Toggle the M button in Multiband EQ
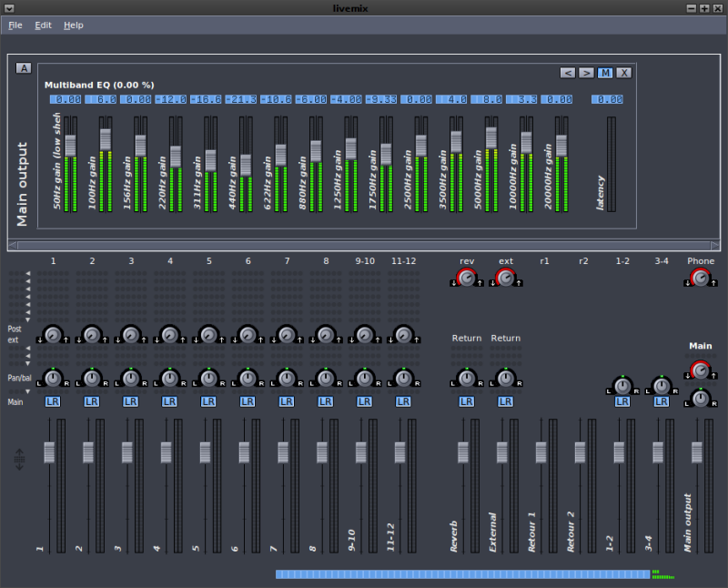 (x=605, y=73)
